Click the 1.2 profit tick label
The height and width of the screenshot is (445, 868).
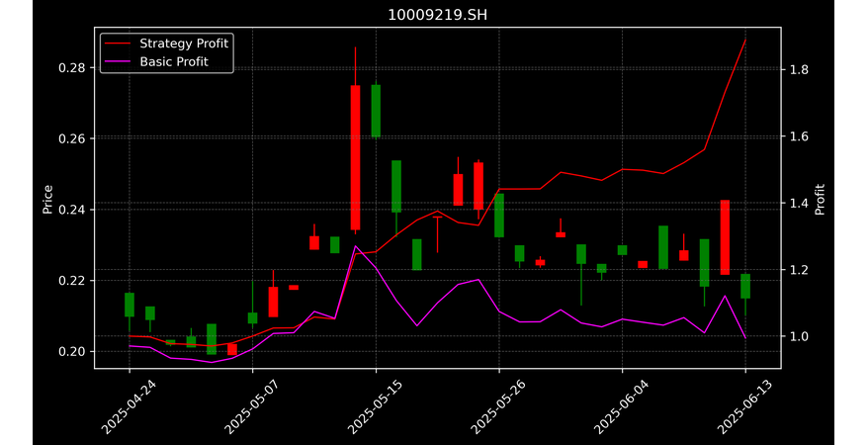pos(800,270)
